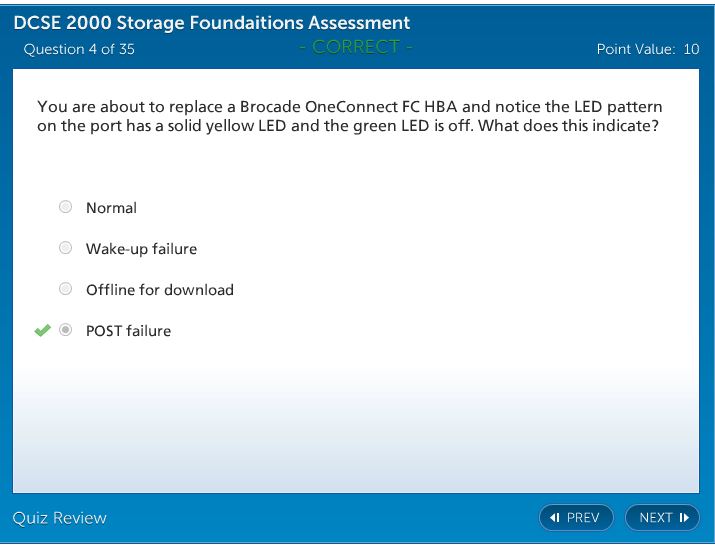Click the green checkmark beside POST failure
Image resolution: width=715 pixels, height=545 pixels.
42,330
